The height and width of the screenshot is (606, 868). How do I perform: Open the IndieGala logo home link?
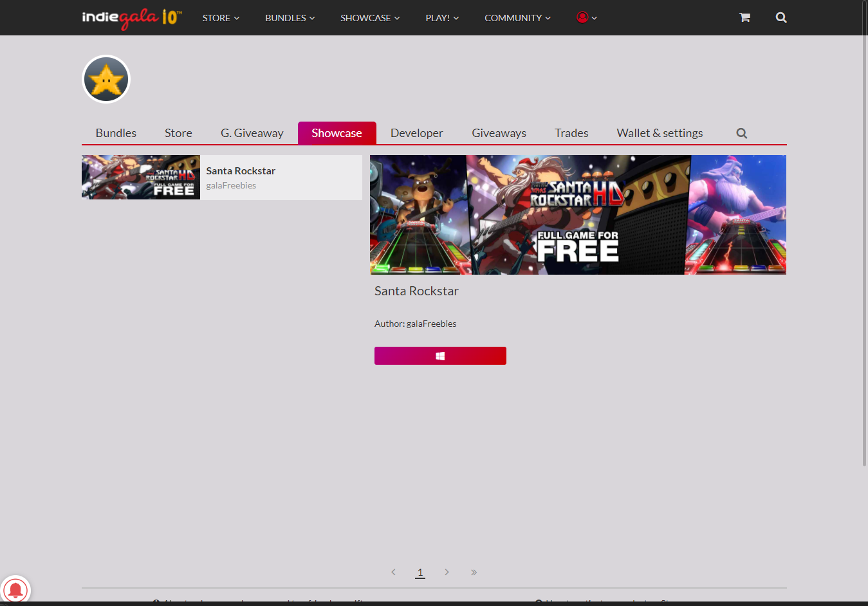pyautogui.click(x=132, y=18)
